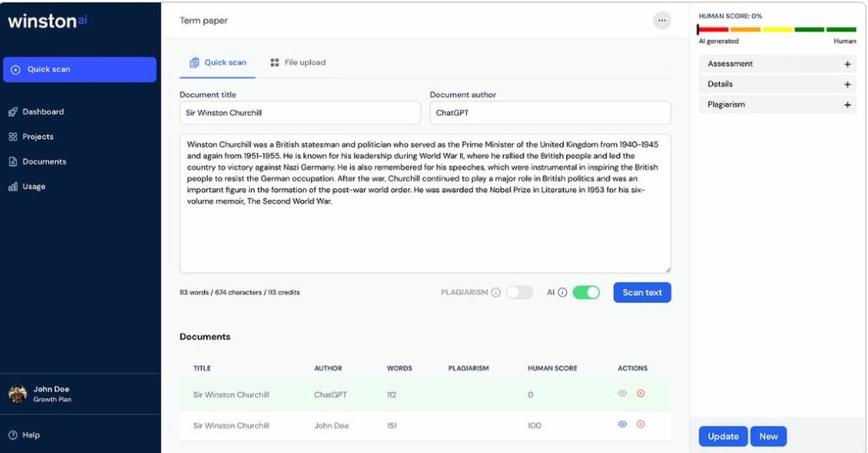Click the Document title input field

(300, 113)
